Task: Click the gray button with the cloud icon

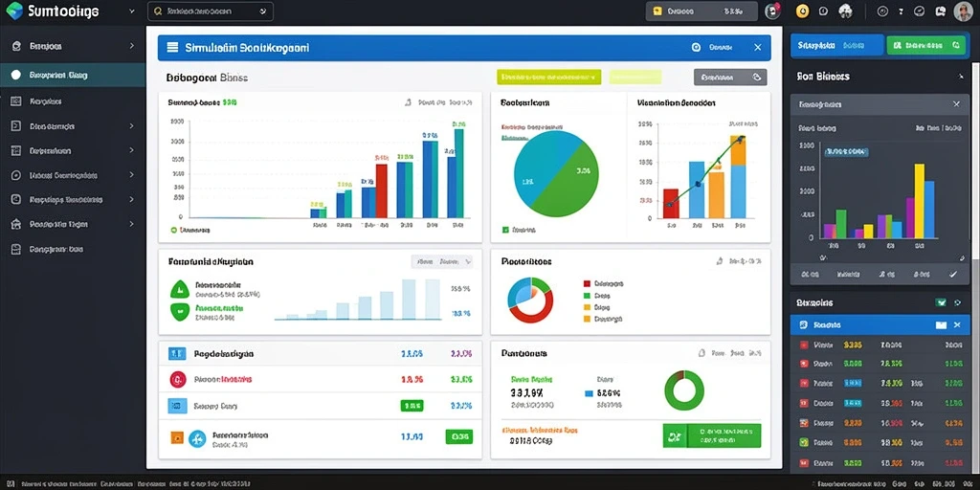Action: click(x=730, y=77)
